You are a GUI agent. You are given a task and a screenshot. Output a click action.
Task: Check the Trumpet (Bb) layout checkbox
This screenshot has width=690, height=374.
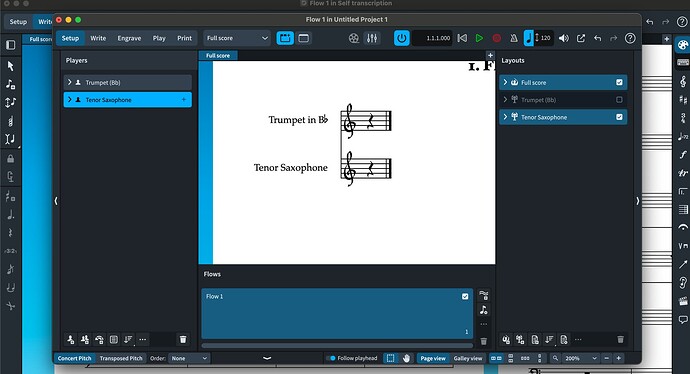tap(620, 100)
